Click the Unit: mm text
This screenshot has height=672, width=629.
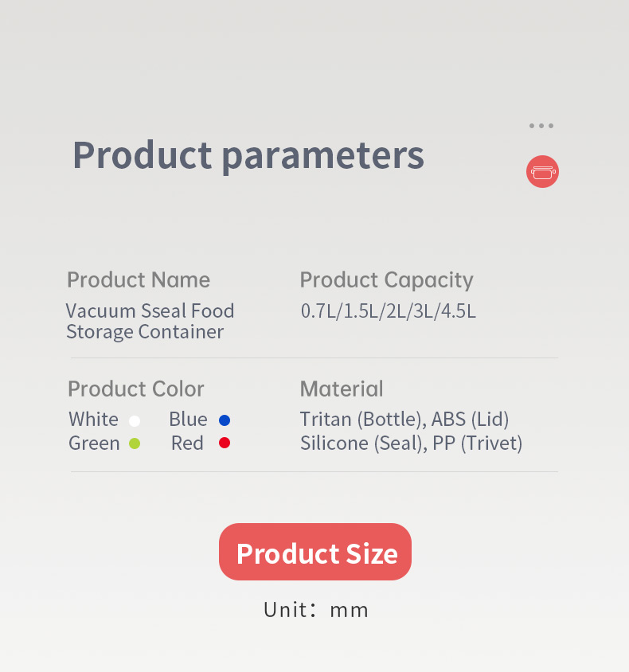316,610
